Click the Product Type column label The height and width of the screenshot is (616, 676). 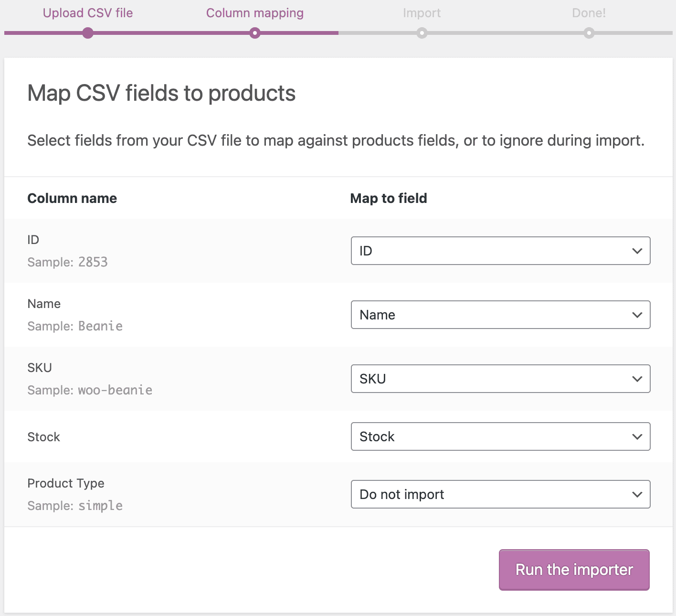(x=66, y=483)
